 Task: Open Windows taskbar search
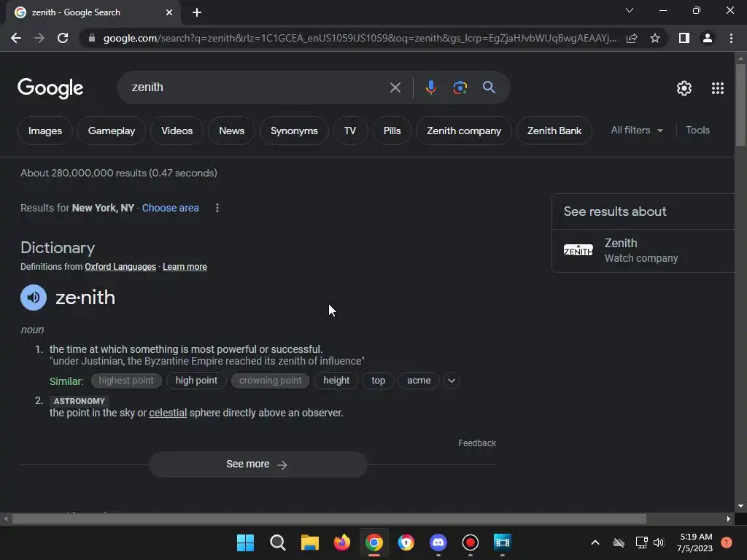point(278,542)
